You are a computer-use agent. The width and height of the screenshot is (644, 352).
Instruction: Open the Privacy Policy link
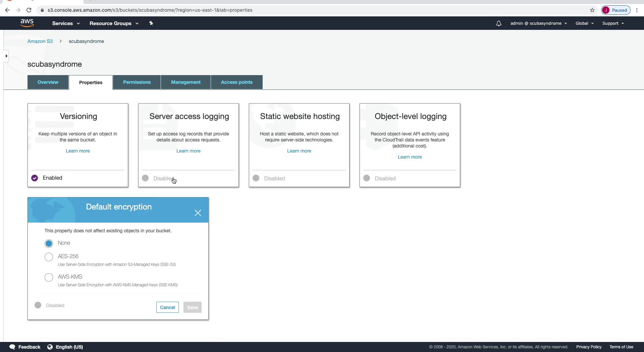pyautogui.click(x=589, y=347)
